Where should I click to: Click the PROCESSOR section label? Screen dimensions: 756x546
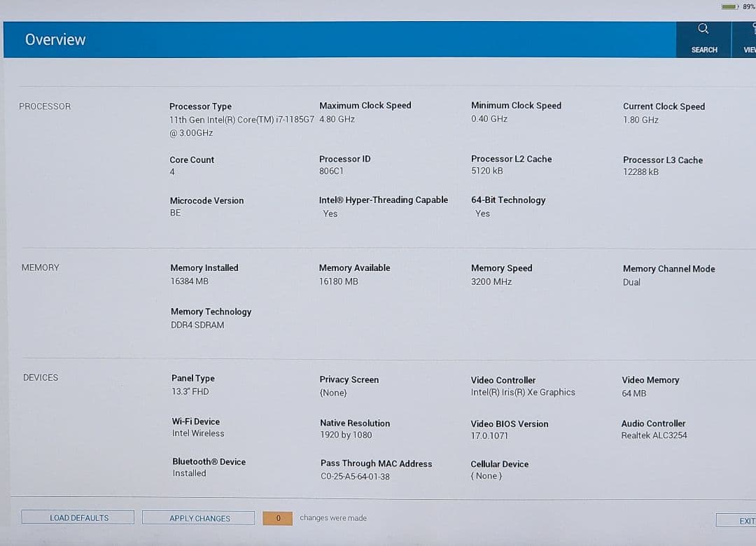point(45,106)
